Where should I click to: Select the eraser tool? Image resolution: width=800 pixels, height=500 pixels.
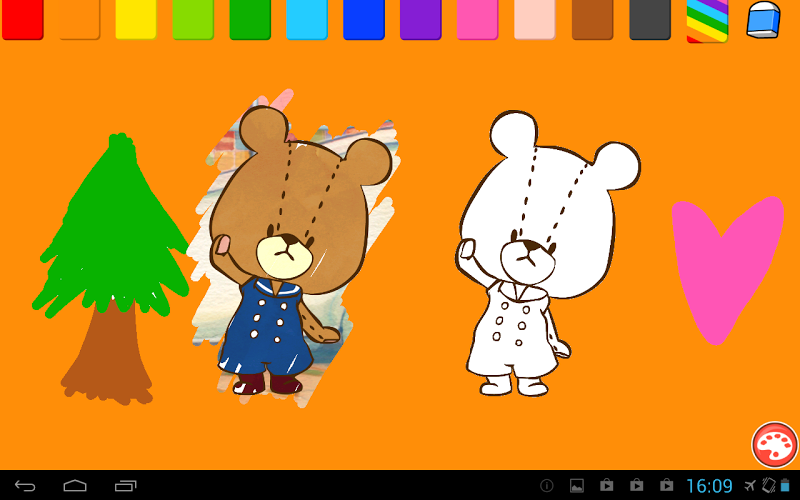click(x=764, y=20)
